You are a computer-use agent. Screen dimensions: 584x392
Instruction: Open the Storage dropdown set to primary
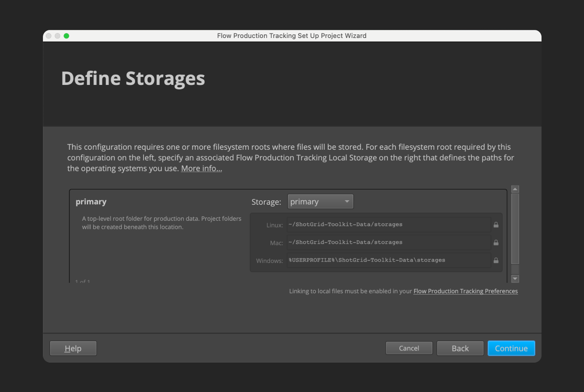click(x=320, y=202)
